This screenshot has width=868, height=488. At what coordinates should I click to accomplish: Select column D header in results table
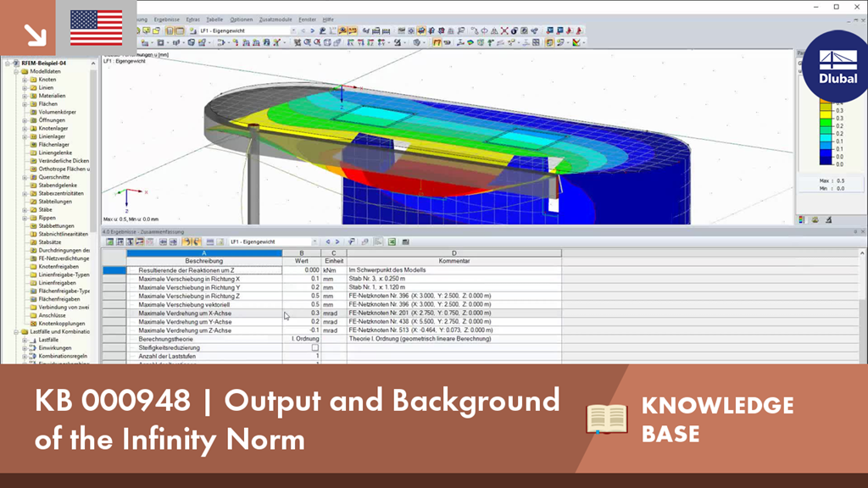(454, 253)
